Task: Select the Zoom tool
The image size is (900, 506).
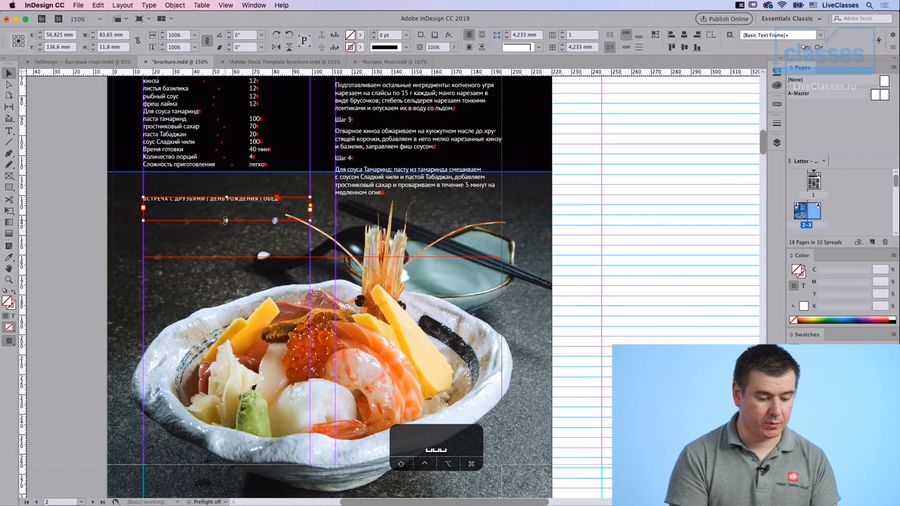Action: [x=9, y=279]
